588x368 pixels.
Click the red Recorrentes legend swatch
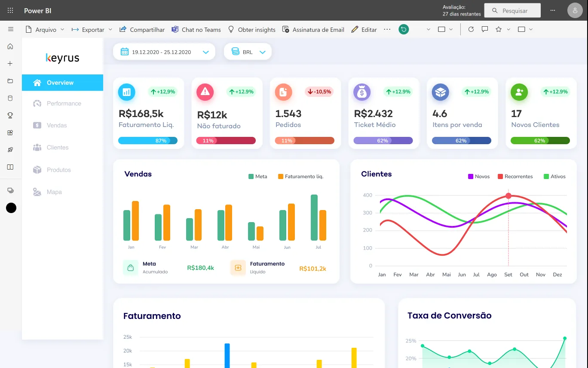[500, 176]
